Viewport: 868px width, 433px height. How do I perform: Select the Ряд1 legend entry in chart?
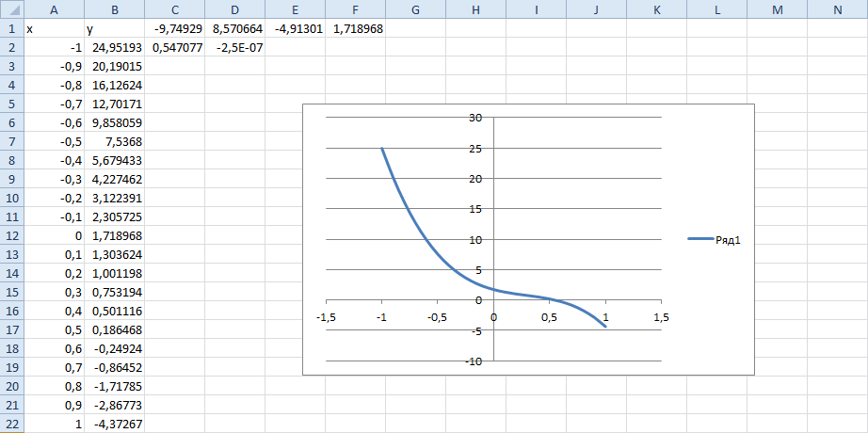tap(715, 239)
